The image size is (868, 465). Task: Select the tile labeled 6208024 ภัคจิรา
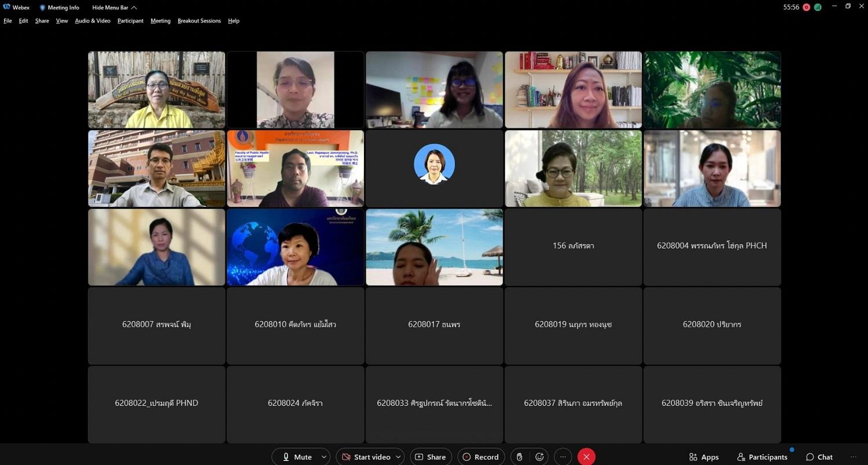coord(296,405)
